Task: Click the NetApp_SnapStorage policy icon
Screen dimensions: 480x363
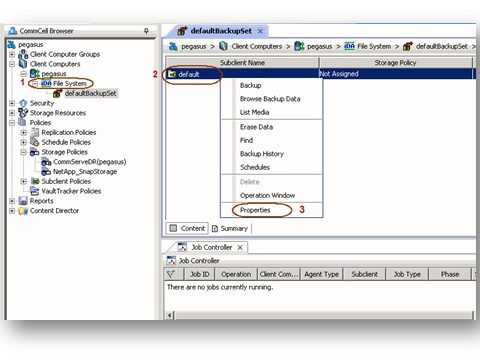Action: pos(46,172)
